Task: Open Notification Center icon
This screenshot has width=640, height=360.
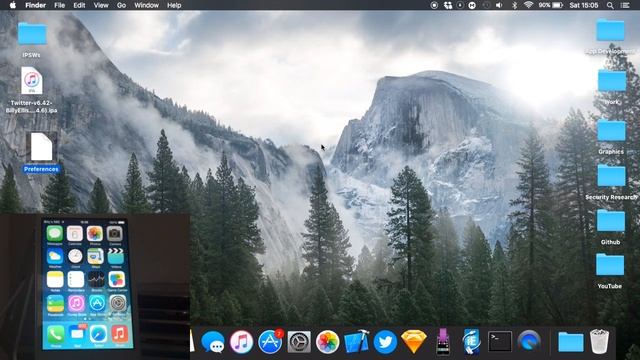Action: [625, 5]
